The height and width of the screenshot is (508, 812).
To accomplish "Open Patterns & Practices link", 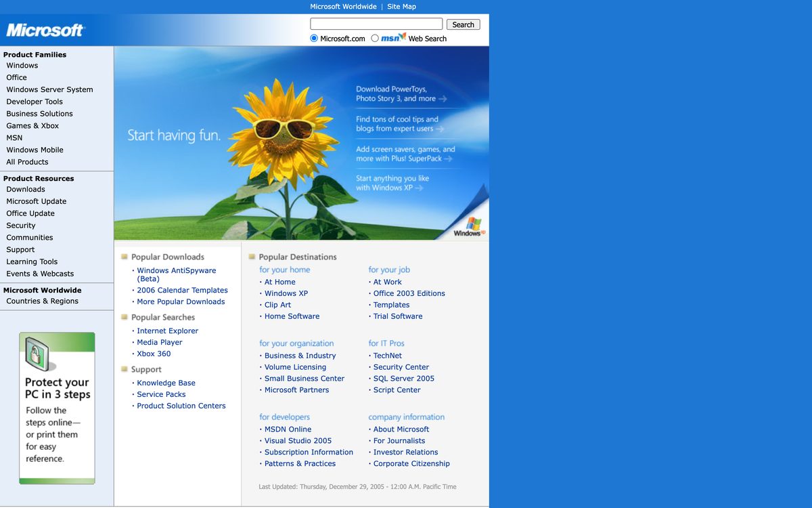I will [300, 465].
